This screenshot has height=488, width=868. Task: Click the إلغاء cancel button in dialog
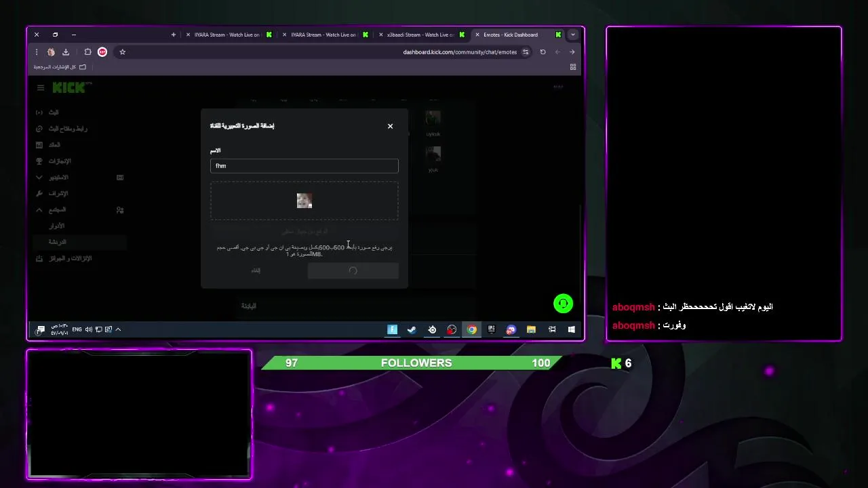click(x=256, y=270)
